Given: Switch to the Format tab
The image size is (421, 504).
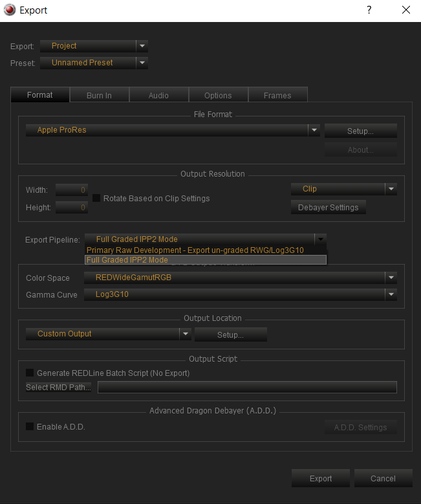Looking at the screenshot, I should point(40,95).
